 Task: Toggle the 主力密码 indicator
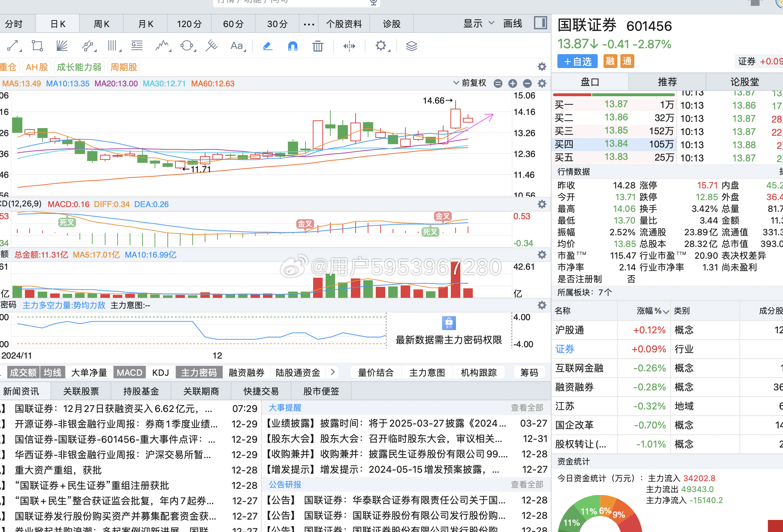199,372
